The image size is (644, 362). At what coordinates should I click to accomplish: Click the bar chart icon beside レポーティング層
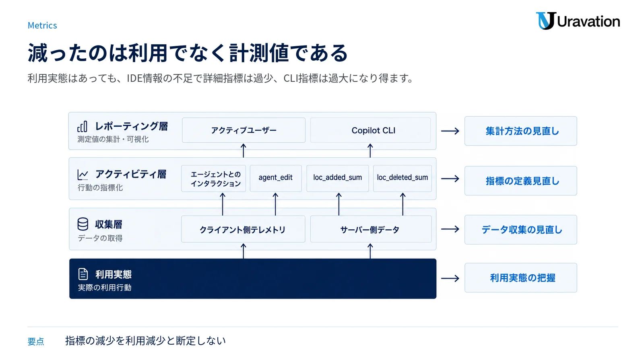click(82, 127)
